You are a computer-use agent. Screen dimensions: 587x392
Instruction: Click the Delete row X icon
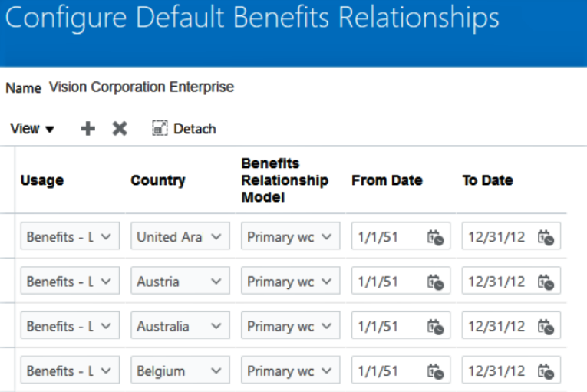[120, 129]
